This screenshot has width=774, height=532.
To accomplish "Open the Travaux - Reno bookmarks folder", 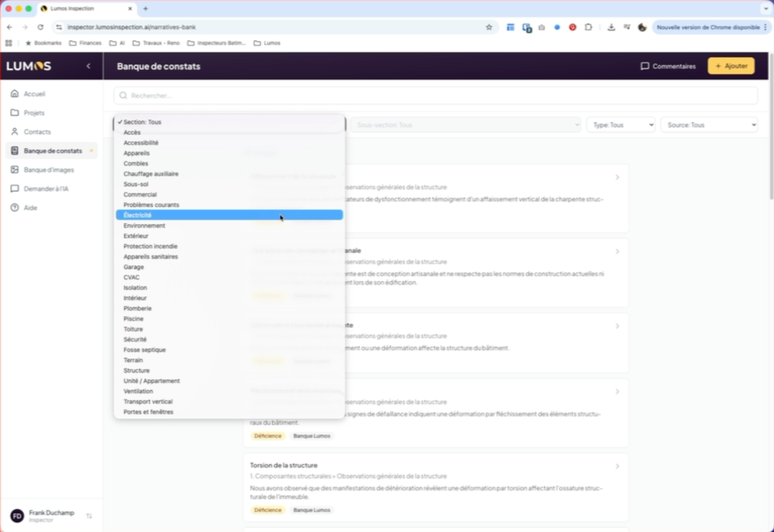I will (x=156, y=43).
